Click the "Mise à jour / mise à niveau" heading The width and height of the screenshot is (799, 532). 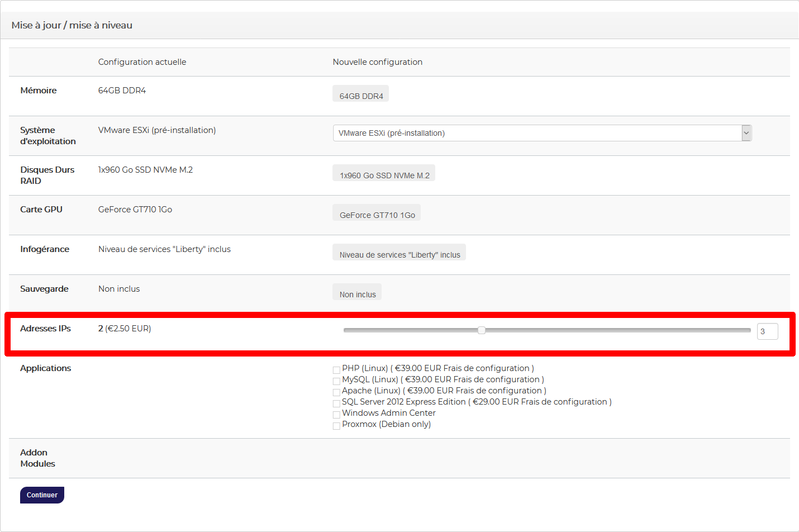pos(72,25)
